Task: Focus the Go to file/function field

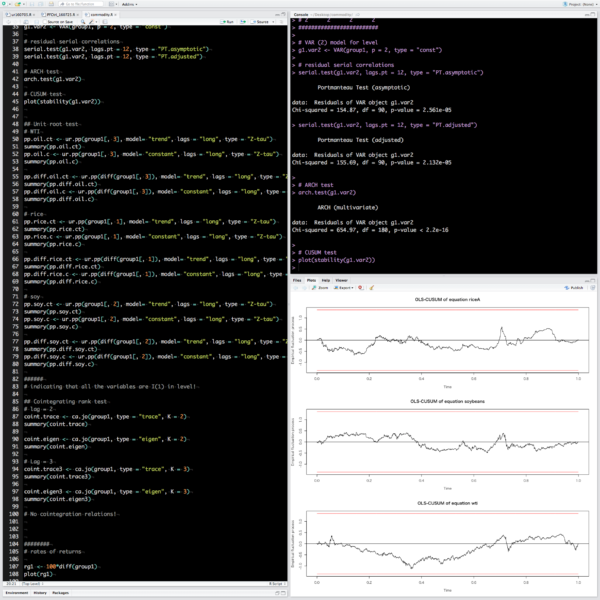Action: (81, 4)
